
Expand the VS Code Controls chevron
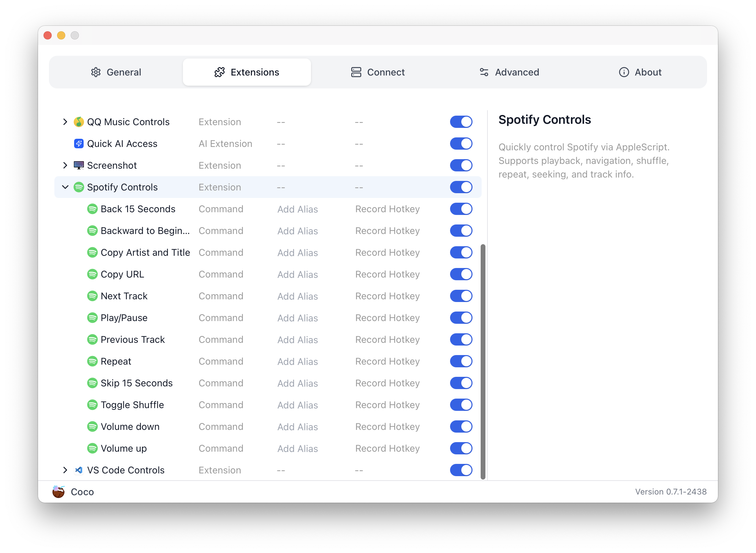(x=65, y=470)
